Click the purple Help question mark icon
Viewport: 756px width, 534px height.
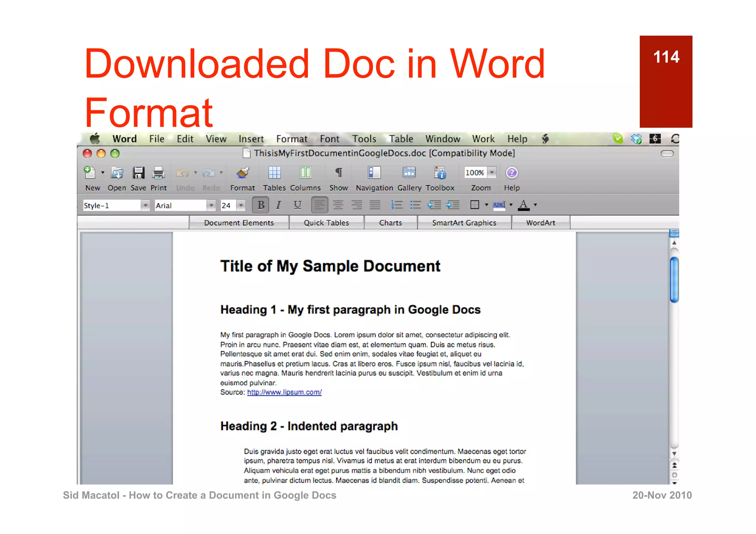click(x=512, y=173)
